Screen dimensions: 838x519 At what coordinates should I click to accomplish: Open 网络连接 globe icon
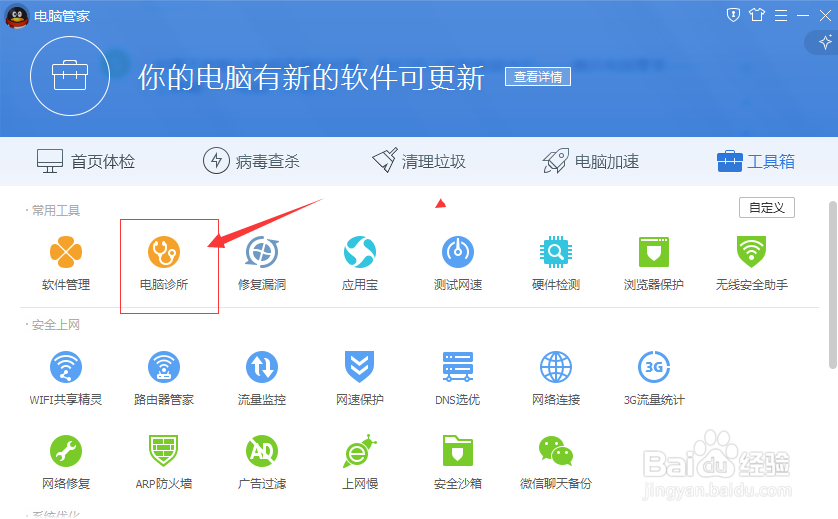point(556,367)
